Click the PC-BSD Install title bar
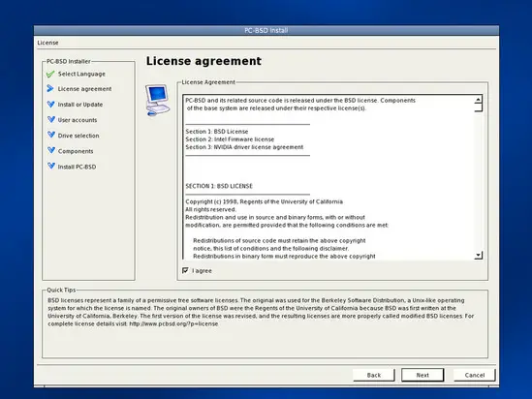 (266, 30)
